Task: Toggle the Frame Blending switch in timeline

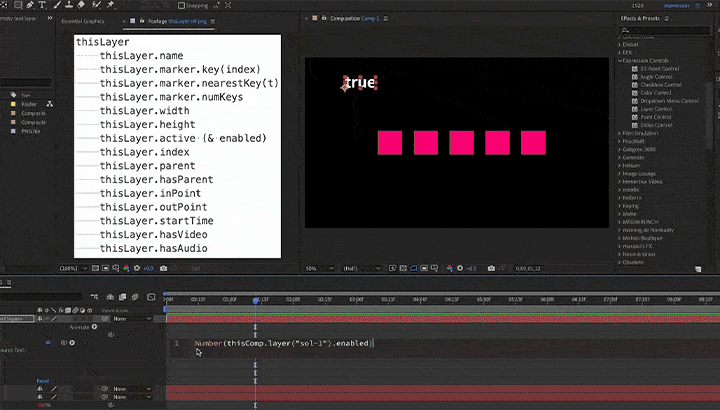Action: click(x=123, y=297)
